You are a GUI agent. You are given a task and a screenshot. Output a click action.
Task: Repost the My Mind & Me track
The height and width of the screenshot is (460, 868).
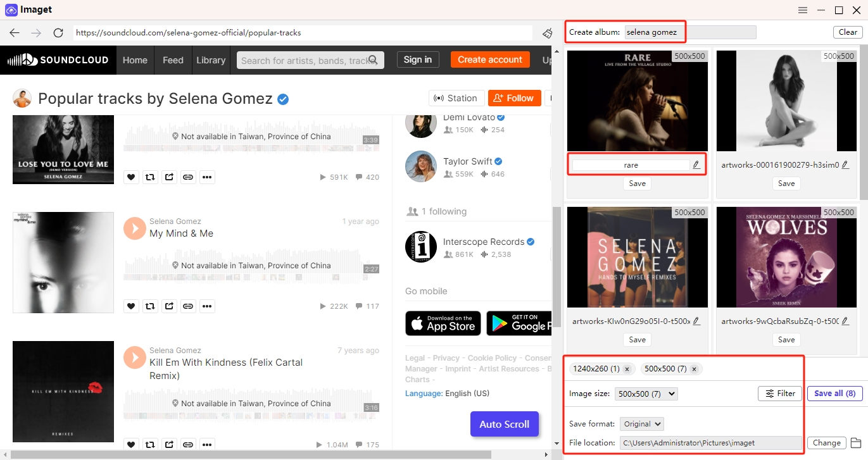[150, 306]
